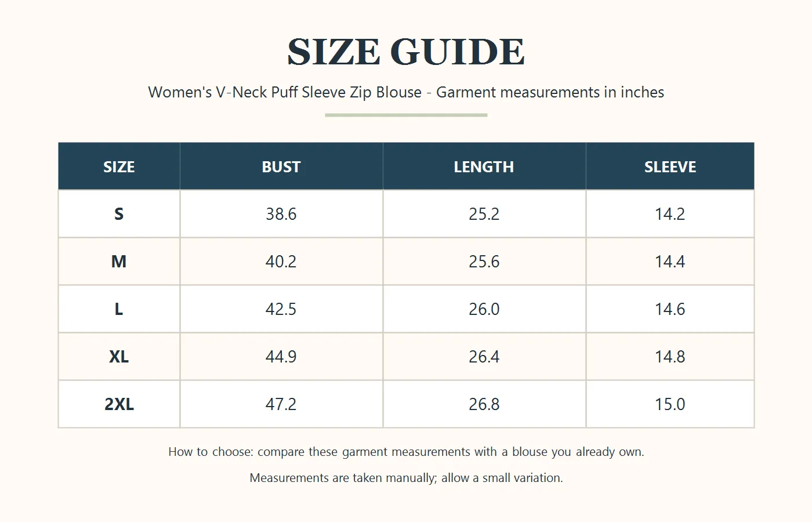Image resolution: width=812 pixels, height=522 pixels.
Task: Select the 2XL size row label
Action: 119,404
